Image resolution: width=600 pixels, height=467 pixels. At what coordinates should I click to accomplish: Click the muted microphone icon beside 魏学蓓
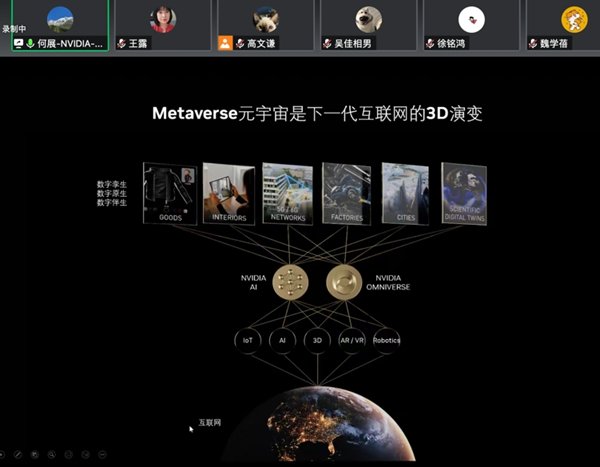click(533, 43)
